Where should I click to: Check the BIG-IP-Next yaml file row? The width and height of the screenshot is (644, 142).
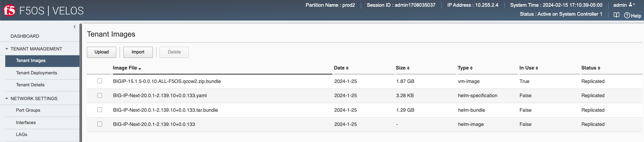point(100,95)
